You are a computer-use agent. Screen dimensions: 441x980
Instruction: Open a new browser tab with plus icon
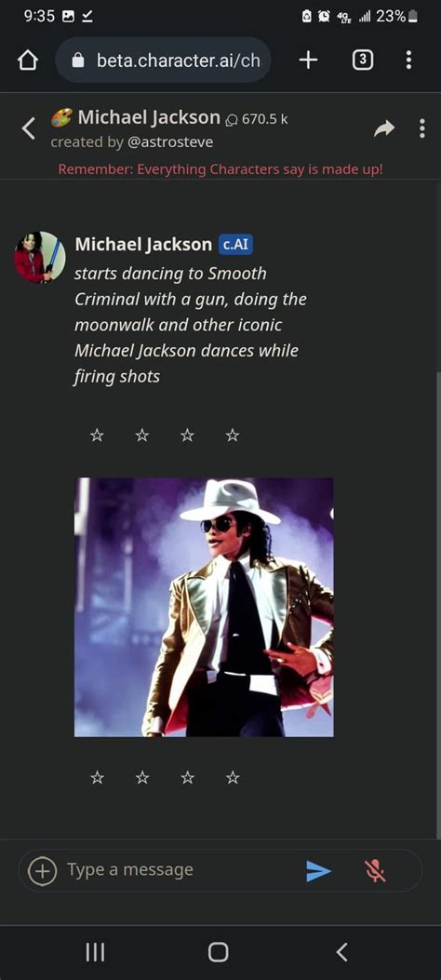click(x=308, y=60)
